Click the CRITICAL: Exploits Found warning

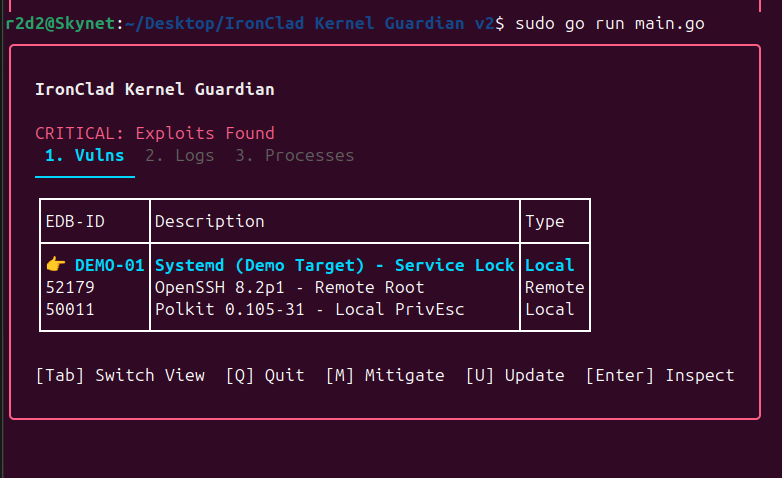click(x=155, y=133)
